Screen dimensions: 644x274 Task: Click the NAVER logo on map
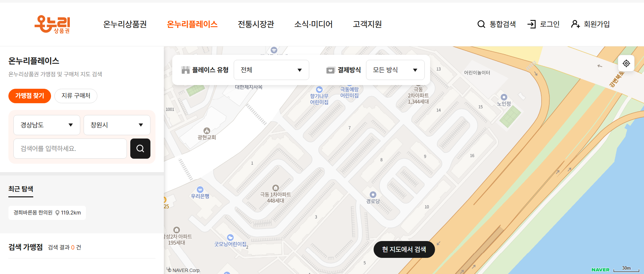click(600, 270)
